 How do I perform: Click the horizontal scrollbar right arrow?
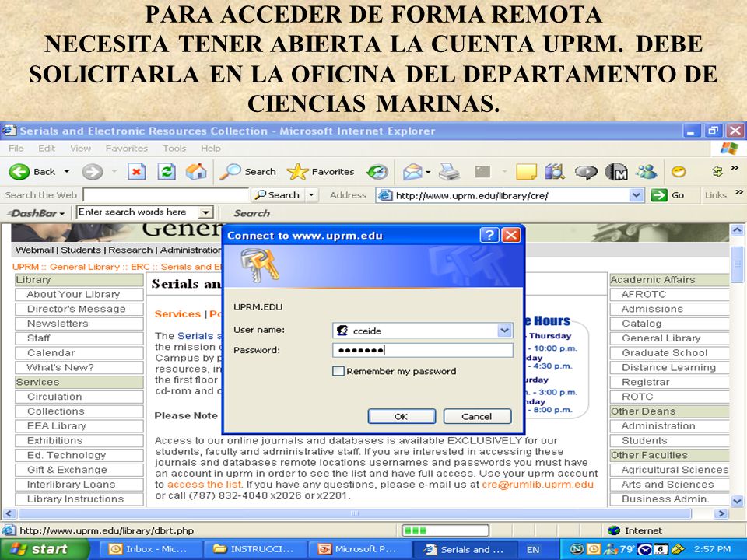click(x=721, y=513)
